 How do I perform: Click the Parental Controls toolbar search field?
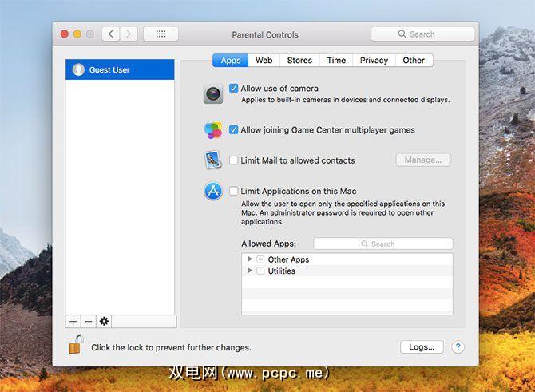(422, 34)
